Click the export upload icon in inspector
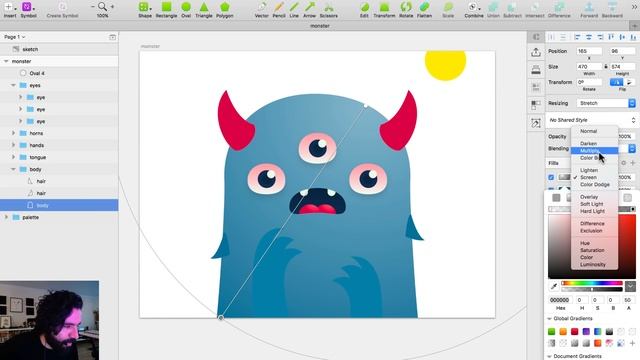This screenshot has width=640, height=360. (x=536, y=52)
